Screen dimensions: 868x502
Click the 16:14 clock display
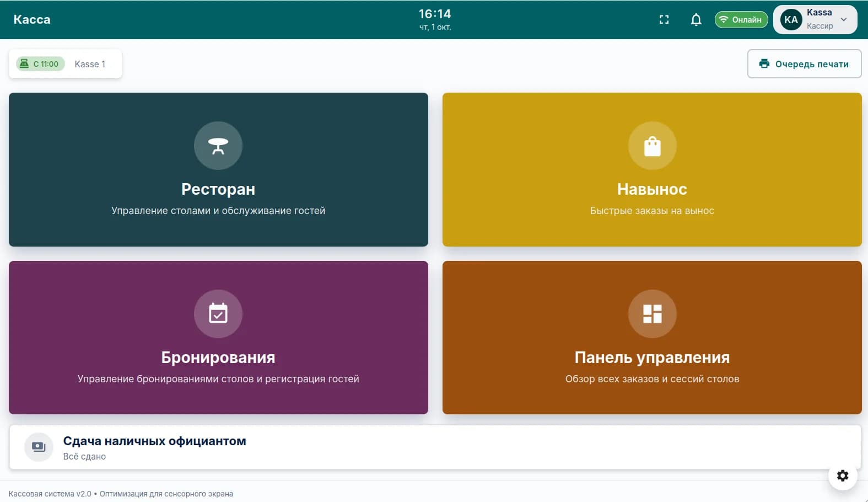coord(435,14)
